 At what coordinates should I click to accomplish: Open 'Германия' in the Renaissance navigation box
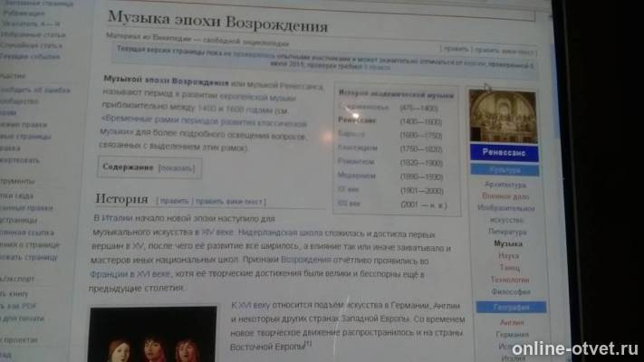tap(512, 335)
